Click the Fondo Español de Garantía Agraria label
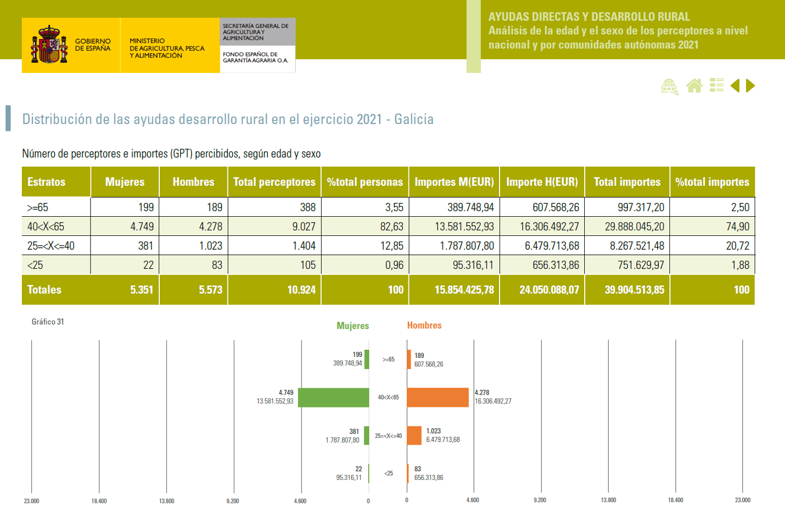The width and height of the screenshot is (785, 532). click(x=256, y=58)
